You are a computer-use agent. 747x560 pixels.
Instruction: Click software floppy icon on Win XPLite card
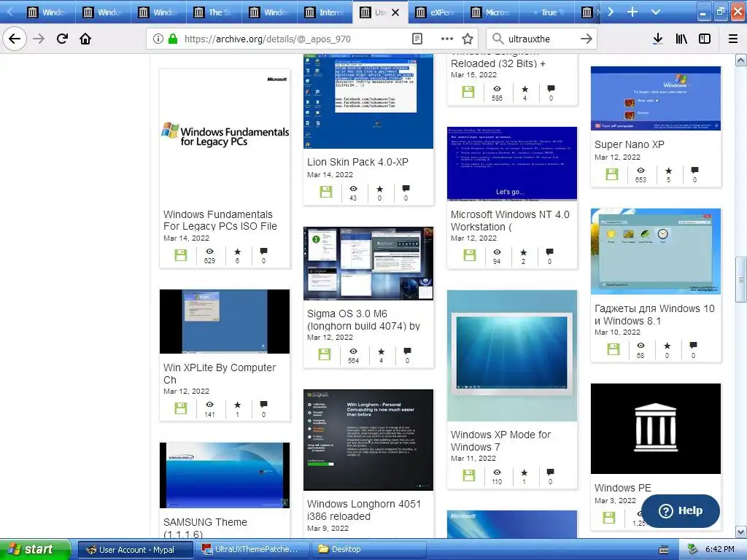pyautogui.click(x=181, y=408)
